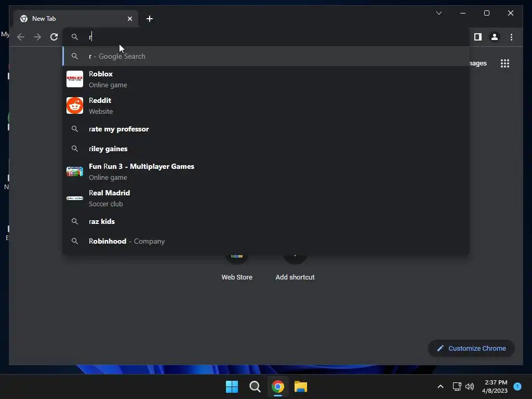Screen dimensions: 532x399
Task: Click the magnifier icon beside 'raz kids'
Action: 75,221
